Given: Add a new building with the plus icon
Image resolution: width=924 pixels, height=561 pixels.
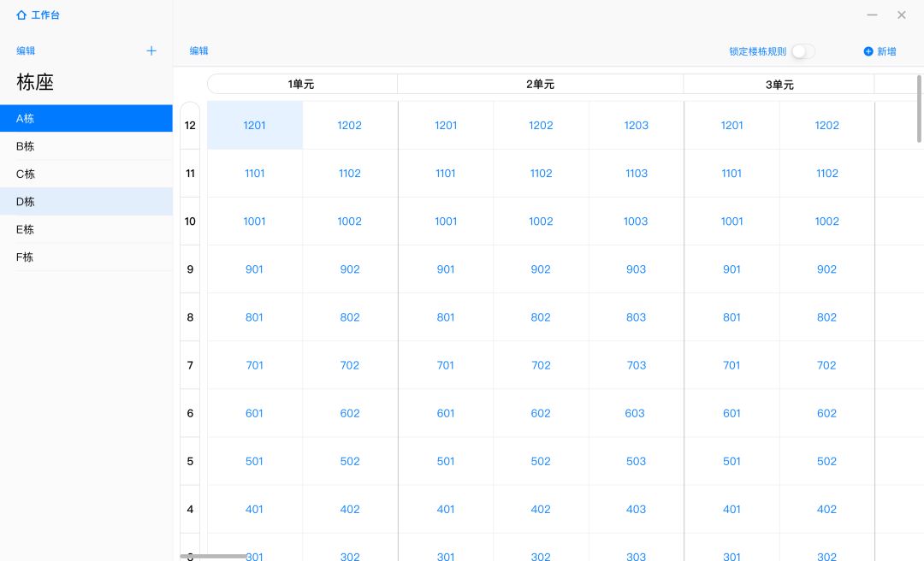Looking at the screenshot, I should click(x=151, y=50).
